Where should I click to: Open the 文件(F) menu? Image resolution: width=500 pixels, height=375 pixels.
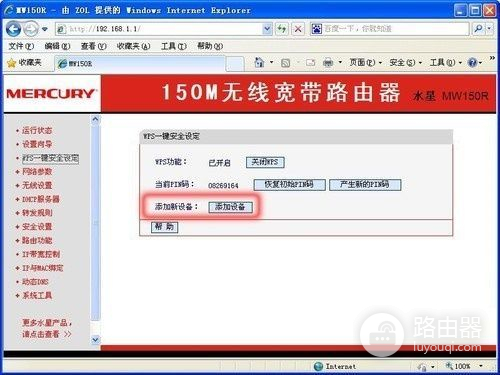[x=21, y=46]
